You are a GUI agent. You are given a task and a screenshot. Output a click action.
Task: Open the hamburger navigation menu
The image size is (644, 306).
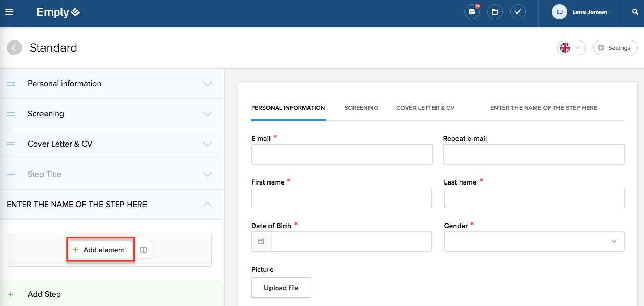9,12
